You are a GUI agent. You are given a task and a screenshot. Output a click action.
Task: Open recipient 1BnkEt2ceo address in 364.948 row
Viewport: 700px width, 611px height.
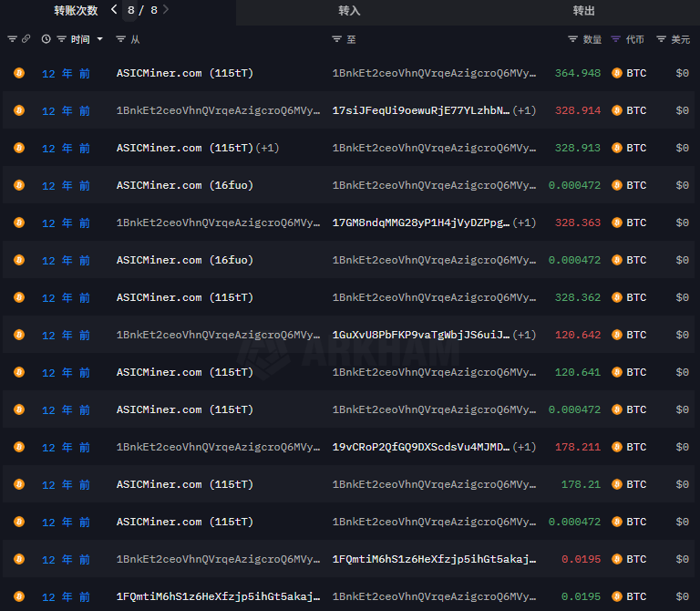point(434,73)
